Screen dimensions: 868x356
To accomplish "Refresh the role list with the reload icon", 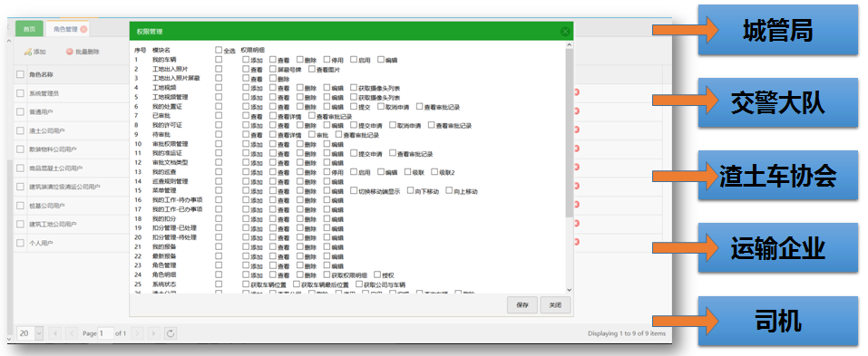I will coord(171,333).
